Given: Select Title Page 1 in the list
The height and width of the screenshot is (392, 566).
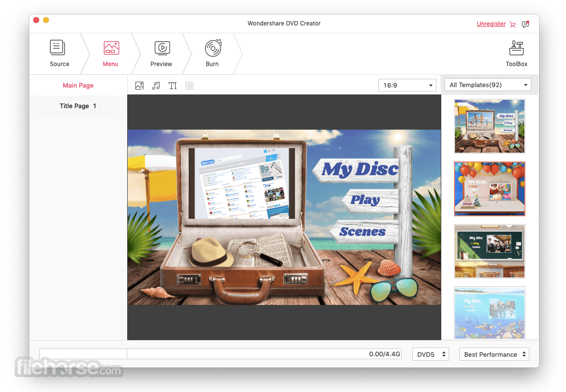Looking at the screenshot, I should coord(78,106).
